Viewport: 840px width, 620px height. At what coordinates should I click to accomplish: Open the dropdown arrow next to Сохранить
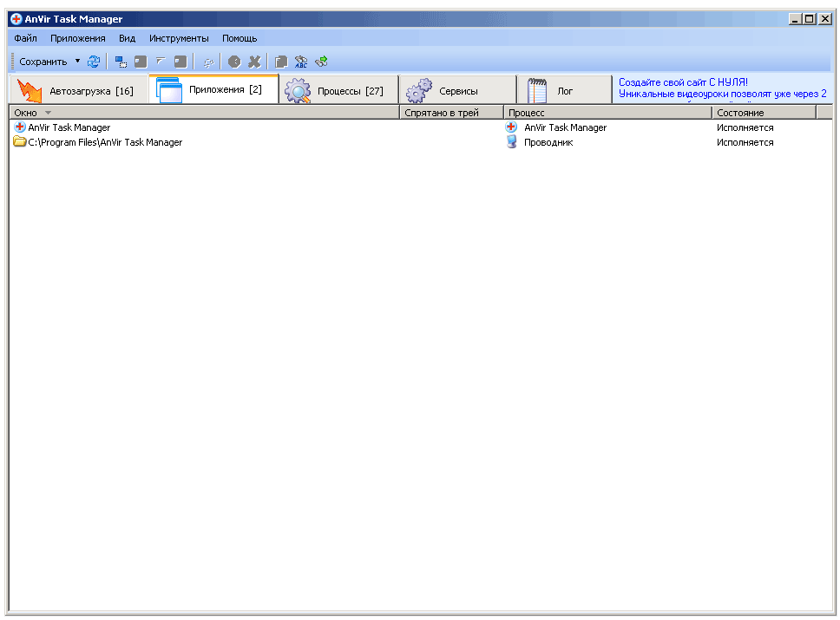pyautogui.click(x=77, y=62)
